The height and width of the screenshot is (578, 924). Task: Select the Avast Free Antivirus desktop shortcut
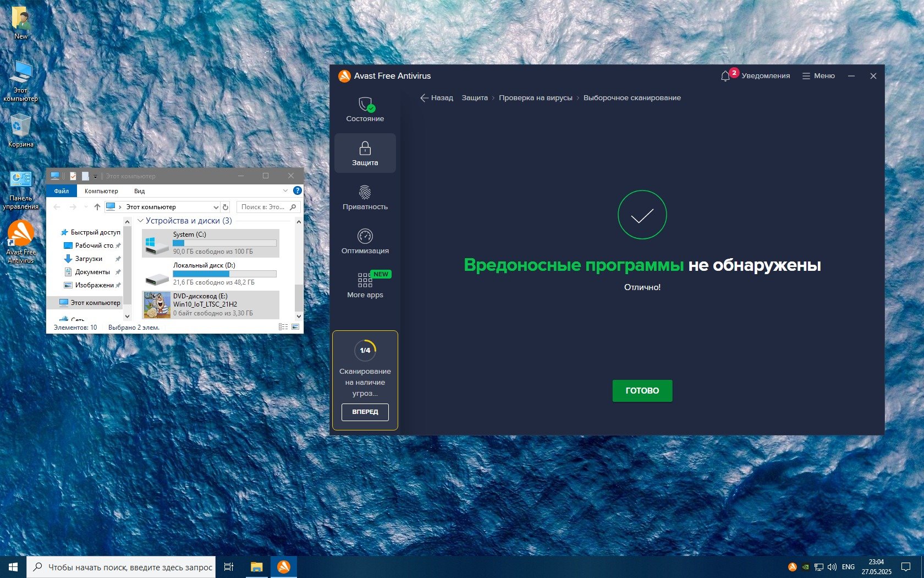click(21, 242)
